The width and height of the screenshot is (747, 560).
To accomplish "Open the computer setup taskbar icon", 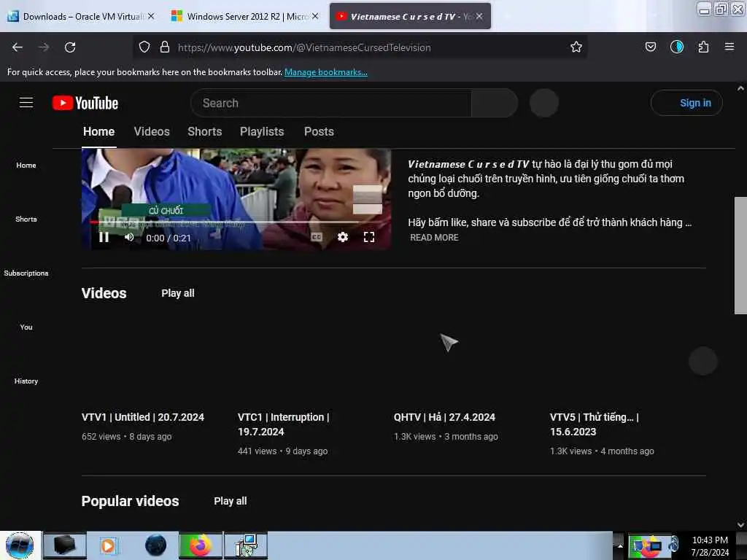I will coord(246,545).
